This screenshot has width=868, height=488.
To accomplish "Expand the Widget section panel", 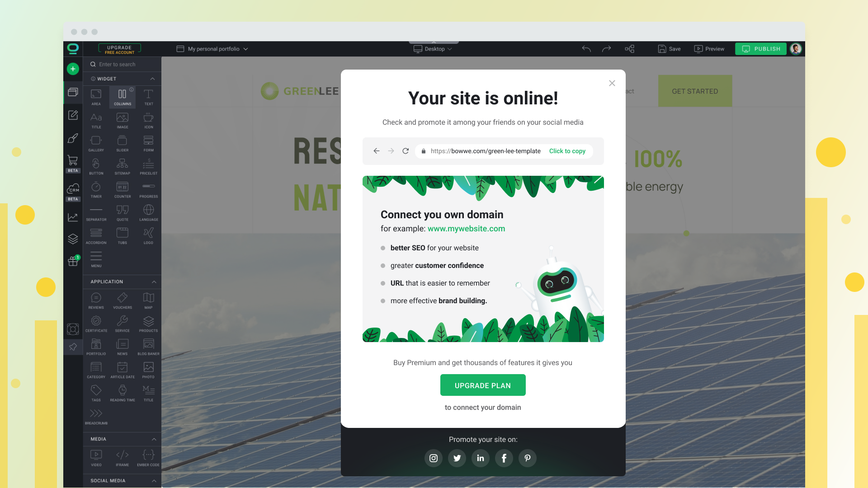I will click(x=152, y=79).
